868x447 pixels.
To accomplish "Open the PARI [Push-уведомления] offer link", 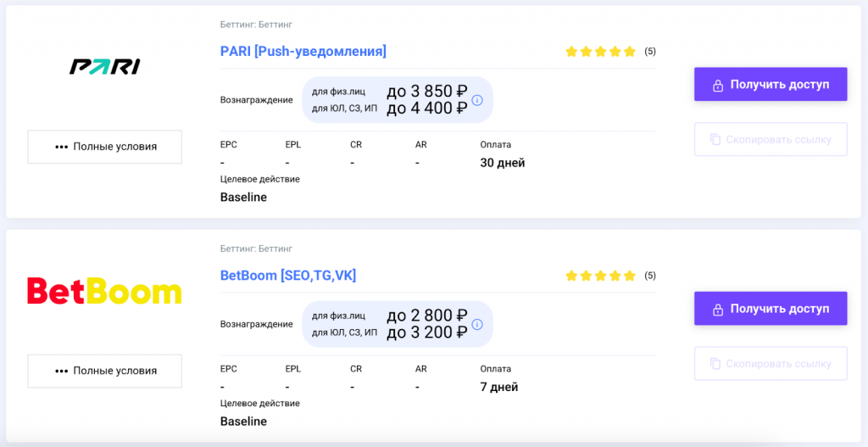I will pyautogui.click(x=303, y=52).
